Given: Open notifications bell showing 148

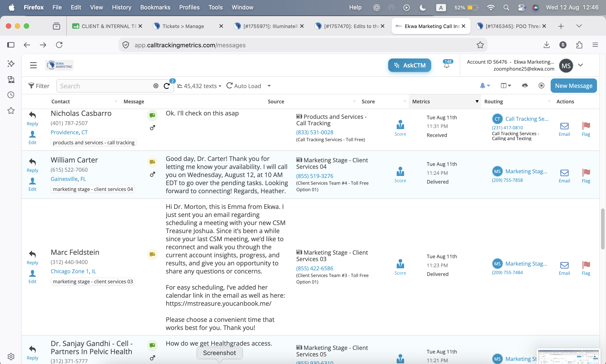Looking at the screenshot, I should pyautogui.click(x=447, y=64).
